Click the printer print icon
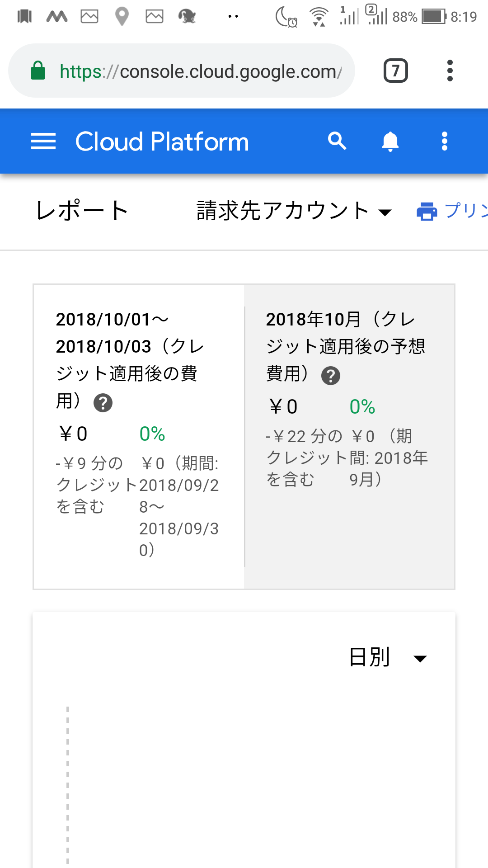 coord(427,211)
